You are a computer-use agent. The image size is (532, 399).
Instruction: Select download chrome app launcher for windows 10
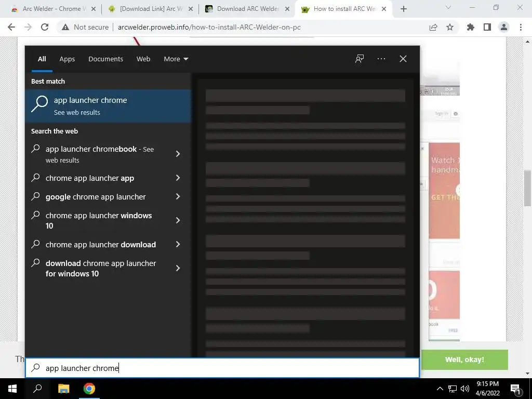(101, 269)
